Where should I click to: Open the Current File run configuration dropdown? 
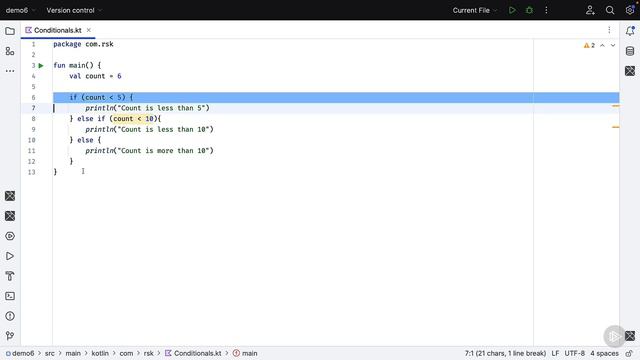pyautogui.click(x=475, y=10)
